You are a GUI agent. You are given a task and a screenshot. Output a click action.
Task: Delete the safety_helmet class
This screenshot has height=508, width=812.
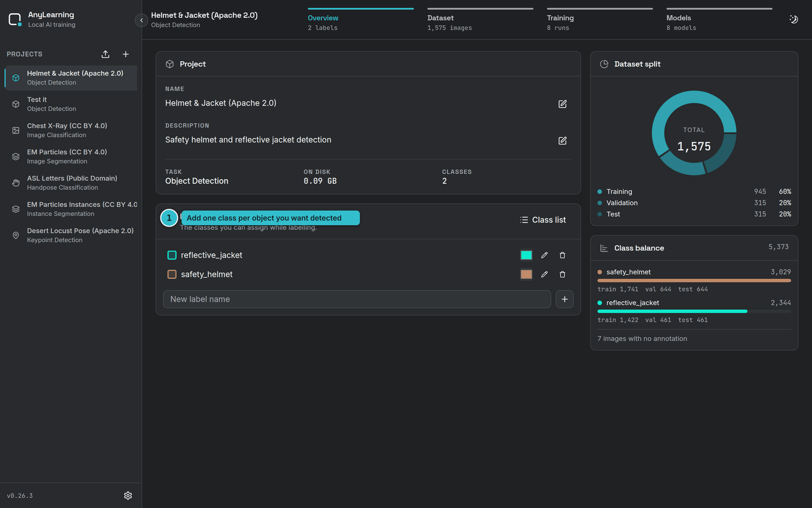click(562, 274)
